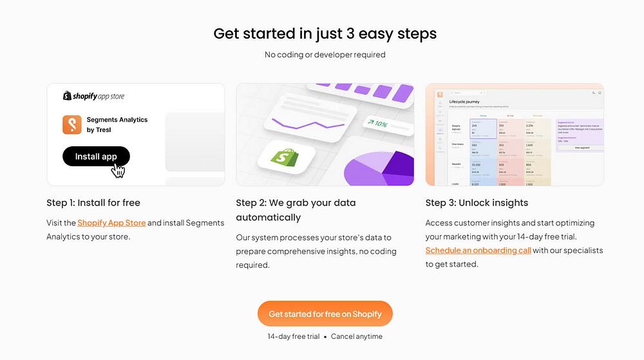Open the Schedule an onboarding call link
The height and width of the screenshot is (360, 644).
(x=478, y=250)
